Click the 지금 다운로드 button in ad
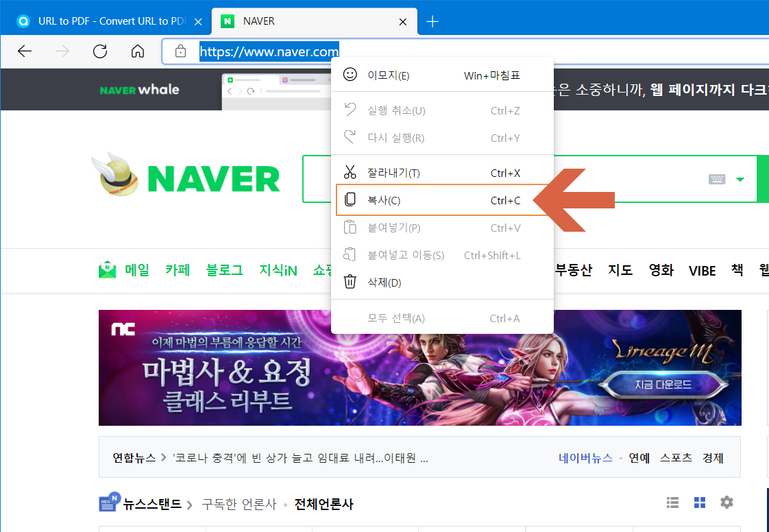 [663, 385]
